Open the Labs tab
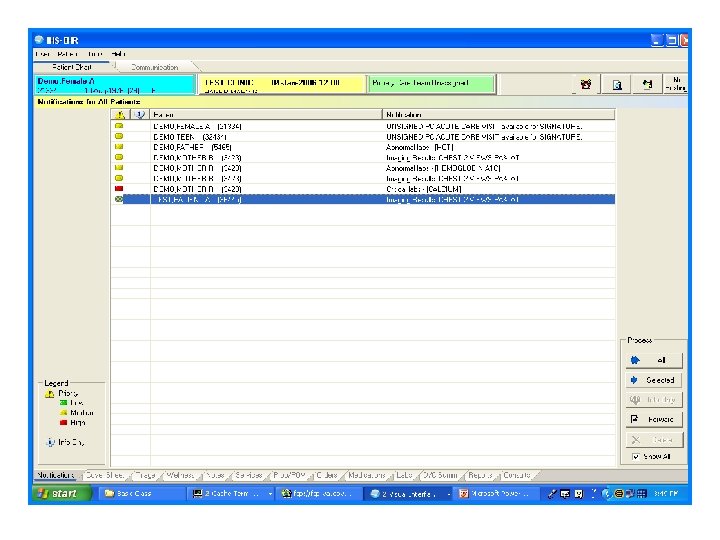This screenshot has width=720, height=540. coord(405,475)
